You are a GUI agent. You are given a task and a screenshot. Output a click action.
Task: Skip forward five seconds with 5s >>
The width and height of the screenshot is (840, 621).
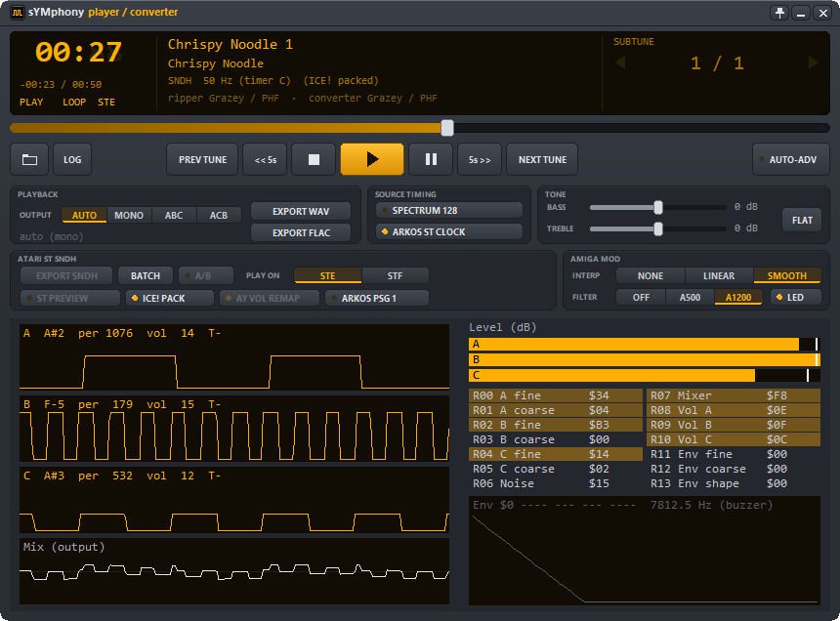[x=480, y=159]
